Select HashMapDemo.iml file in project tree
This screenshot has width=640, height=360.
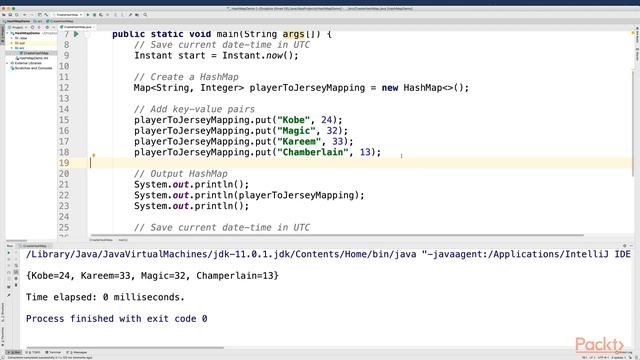click(32, 58)
